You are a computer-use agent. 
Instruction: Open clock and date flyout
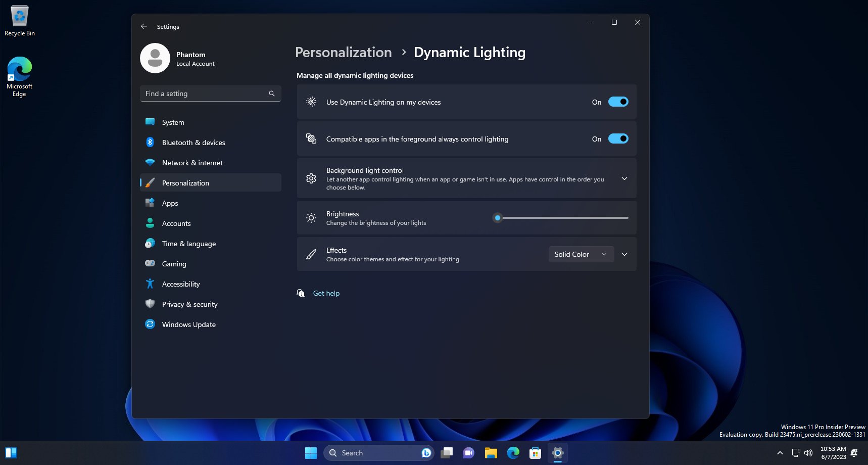[833, 453]
